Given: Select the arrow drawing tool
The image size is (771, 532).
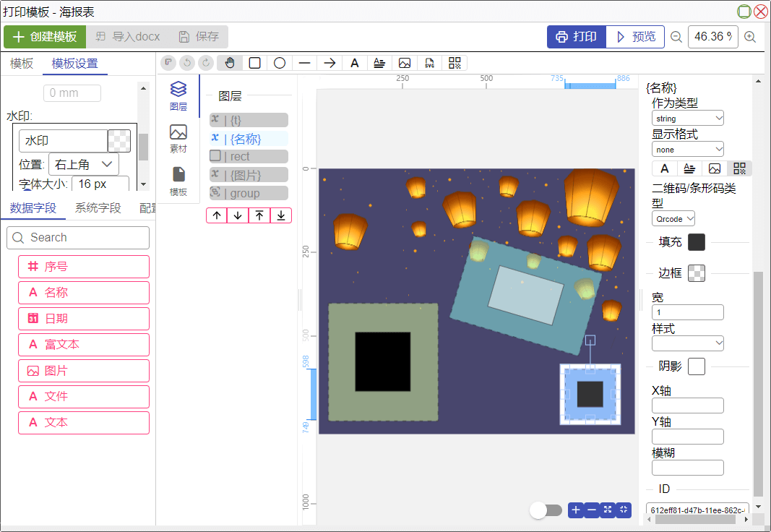Looking at the screenshot, I should 329,63.
